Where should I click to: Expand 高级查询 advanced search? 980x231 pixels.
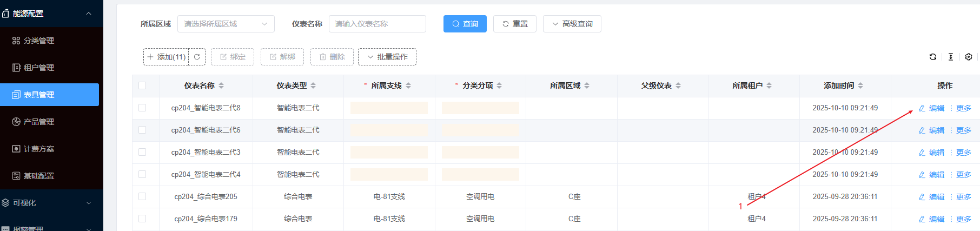[572, 24]
